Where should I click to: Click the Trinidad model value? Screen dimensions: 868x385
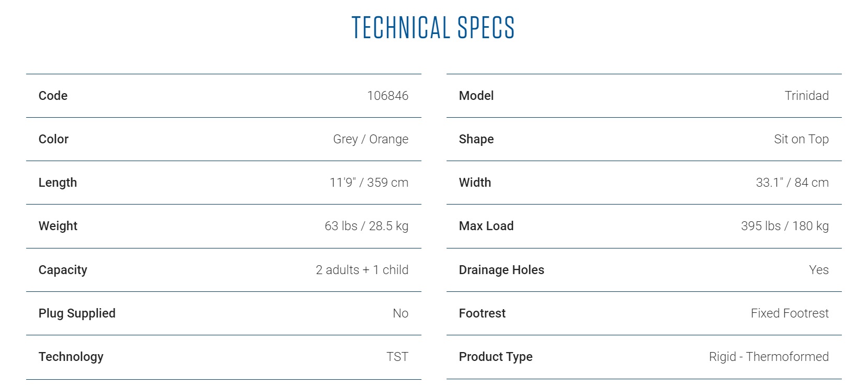(806, 96)
